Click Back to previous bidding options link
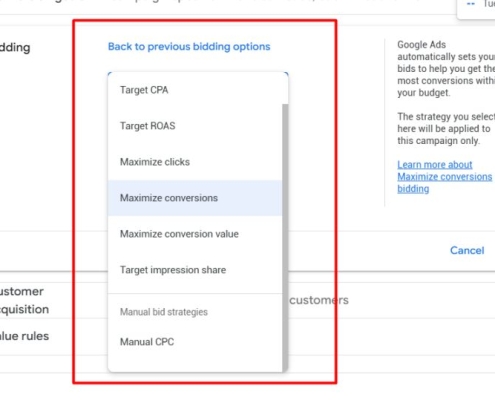 click(189, 47)
